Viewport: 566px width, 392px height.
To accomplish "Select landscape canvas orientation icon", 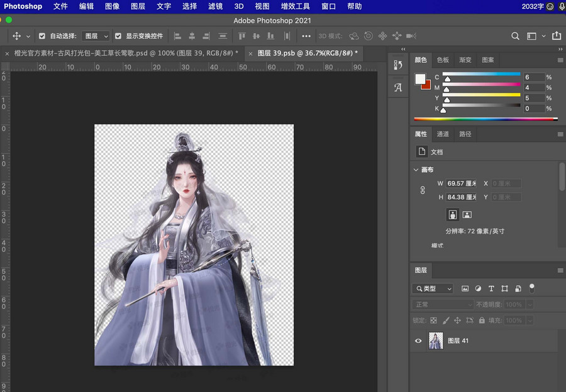I will 467,215.
